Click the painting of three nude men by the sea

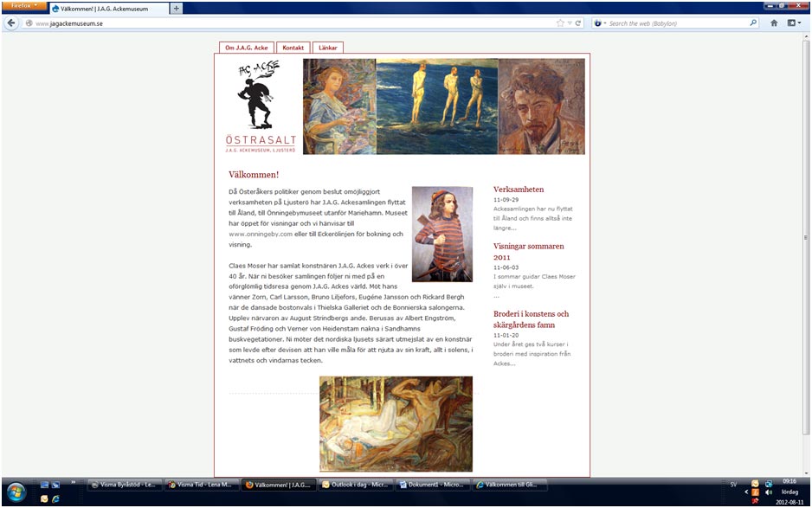437,106
